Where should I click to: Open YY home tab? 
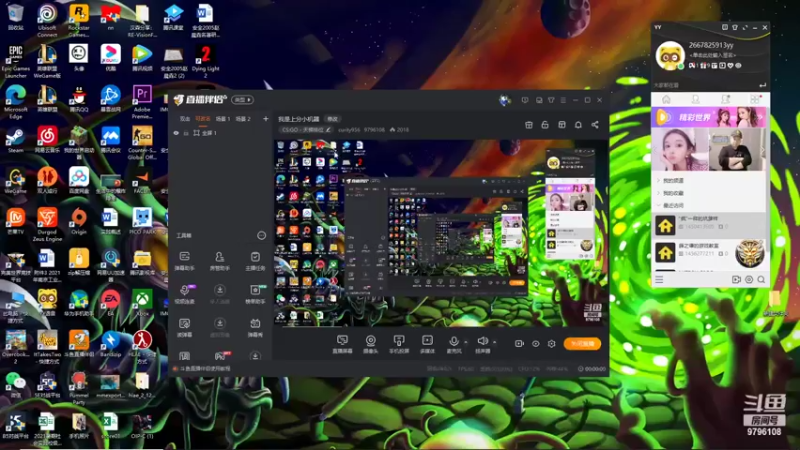[x=666, y=99]
